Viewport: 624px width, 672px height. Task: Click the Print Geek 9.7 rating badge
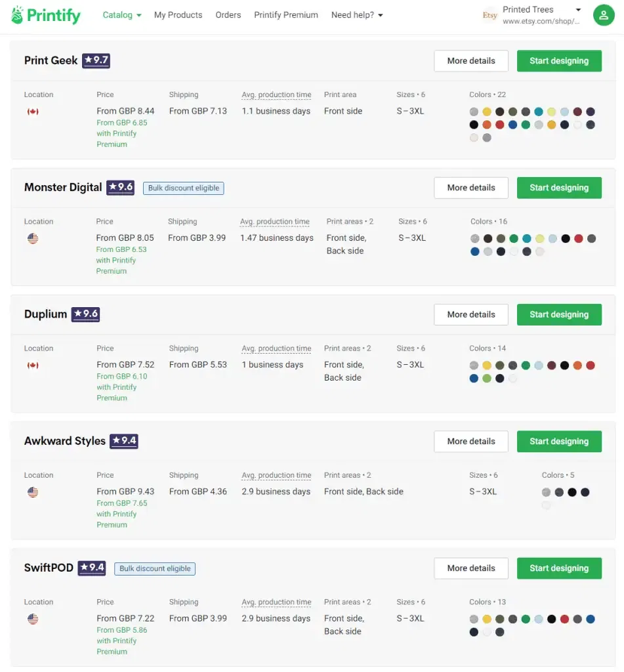click(x=96, y=60)
